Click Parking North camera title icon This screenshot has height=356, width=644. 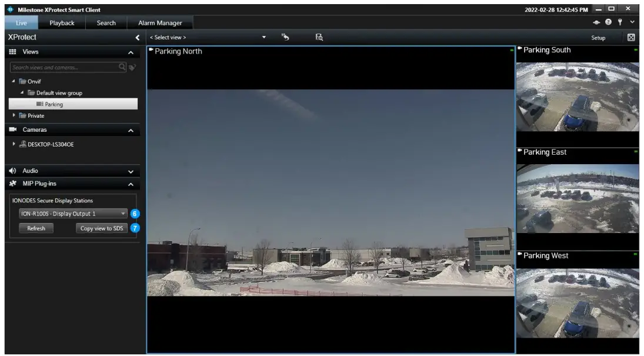click(x=151, y=50)
